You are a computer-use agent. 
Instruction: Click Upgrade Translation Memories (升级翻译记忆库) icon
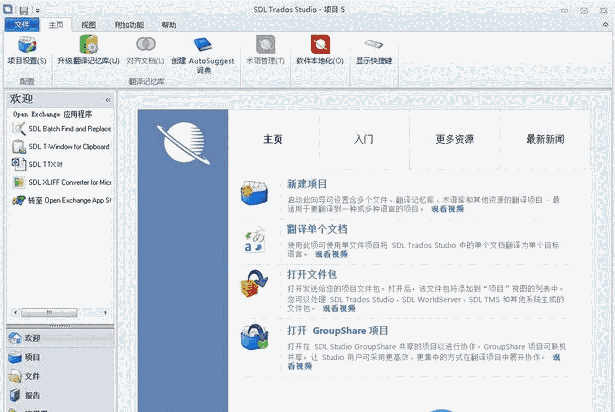pyautogui.click(x=89, y=44)
